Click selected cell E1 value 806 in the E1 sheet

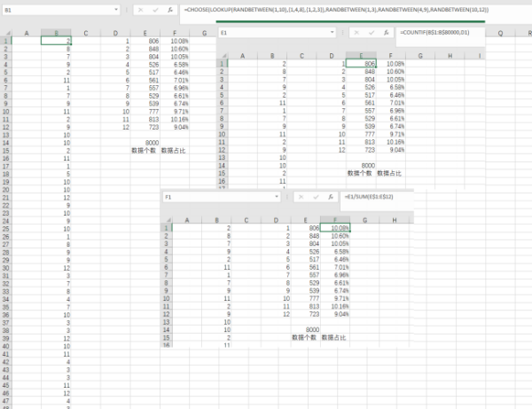361,64
